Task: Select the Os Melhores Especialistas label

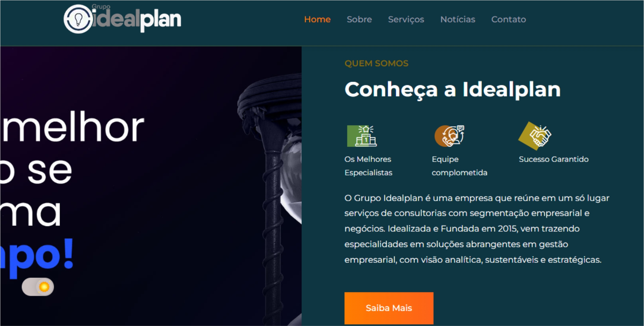Action: (368, 166)
